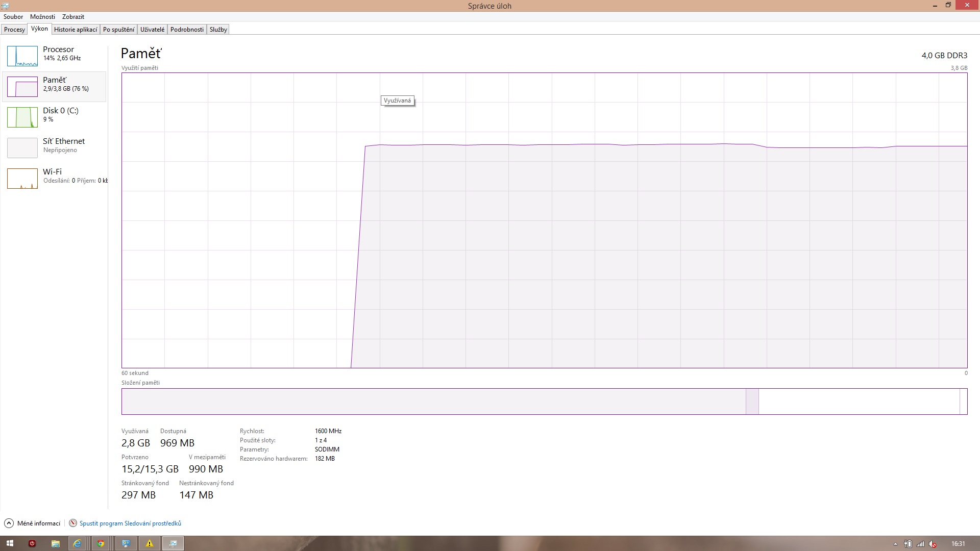Collapse view with Méně informací arrow icon

coord(9,523)
